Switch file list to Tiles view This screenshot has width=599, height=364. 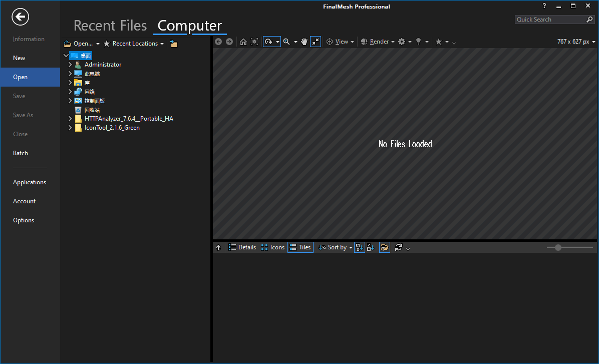tap(301, 247)
